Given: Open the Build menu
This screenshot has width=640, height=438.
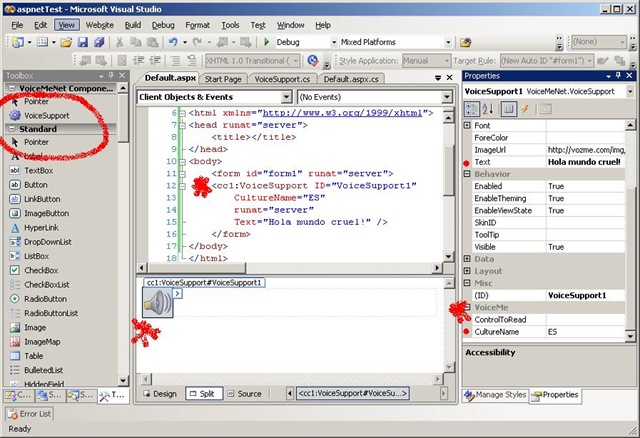Looking at the screenshot, I should coord(133,25).
